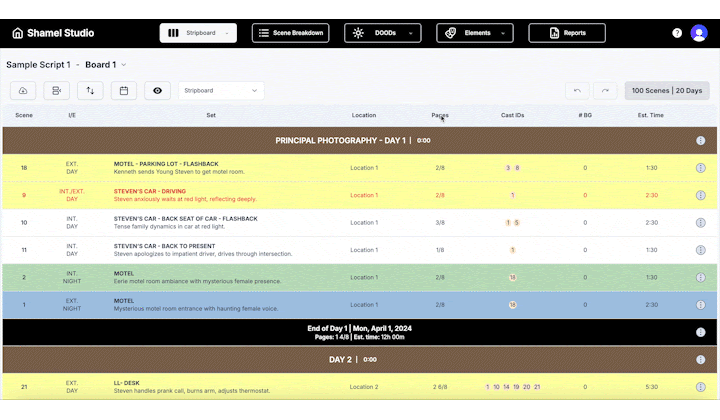The width and height of the screenshot is (720, 420).
Task: Open options menu for scene 1 row
Action: [x=700, y=305]
